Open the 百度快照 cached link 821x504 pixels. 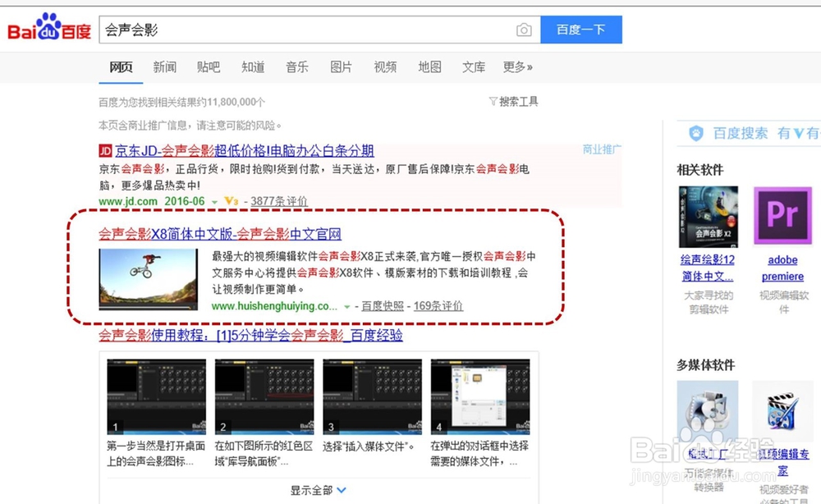[x=383, y=306]
